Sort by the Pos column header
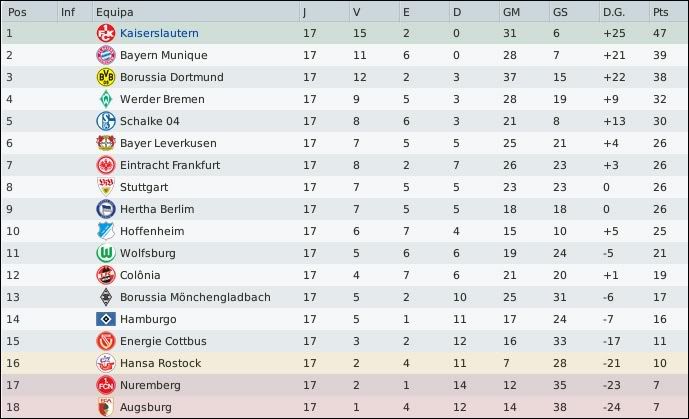Viewport: 689px width, 419px height. click(18, 11)
